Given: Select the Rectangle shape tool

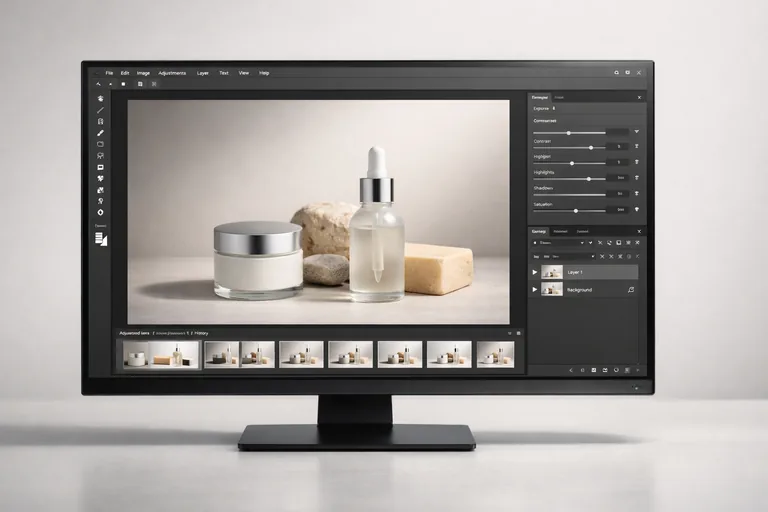Looking at the screenshot, I should (x=100, y=144).
